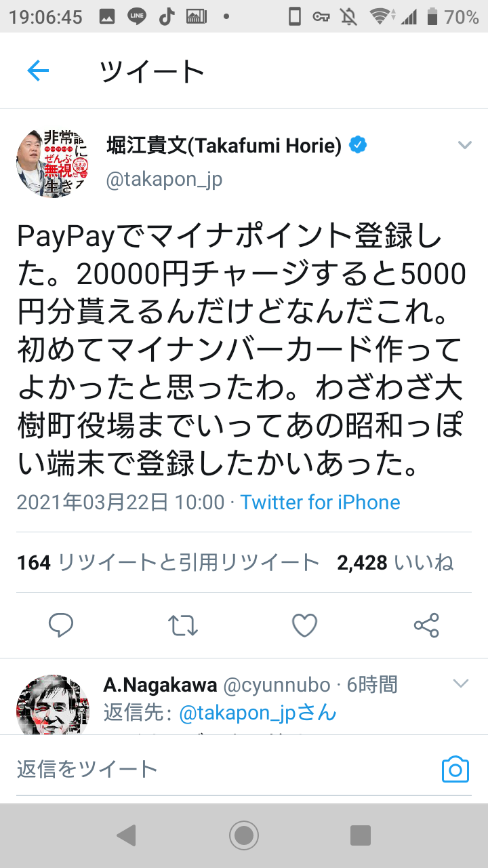The width and height of the screenshot is (488, 868).
Task: Expand the chevron on A.Nagakawa's reply
Action: pos(461,684)
